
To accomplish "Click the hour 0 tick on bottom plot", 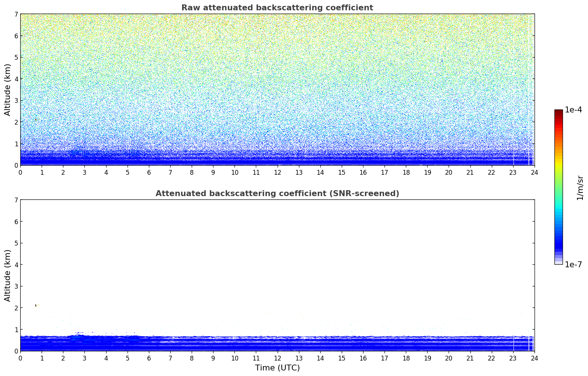I will 20,358.
